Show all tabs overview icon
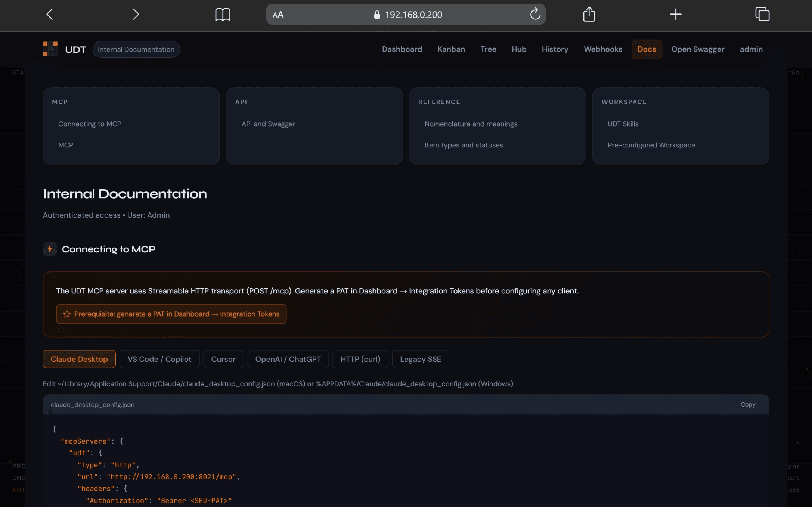 [762, 14]
